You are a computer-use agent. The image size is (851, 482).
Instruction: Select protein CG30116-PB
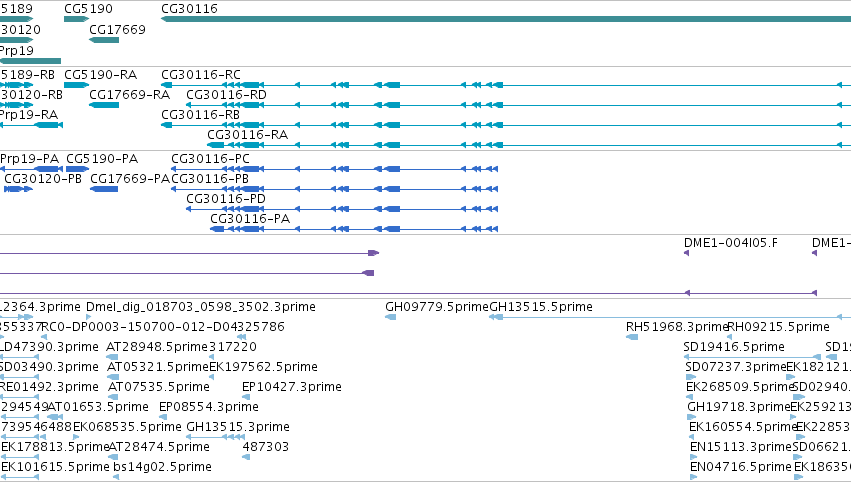coord(334,189)
